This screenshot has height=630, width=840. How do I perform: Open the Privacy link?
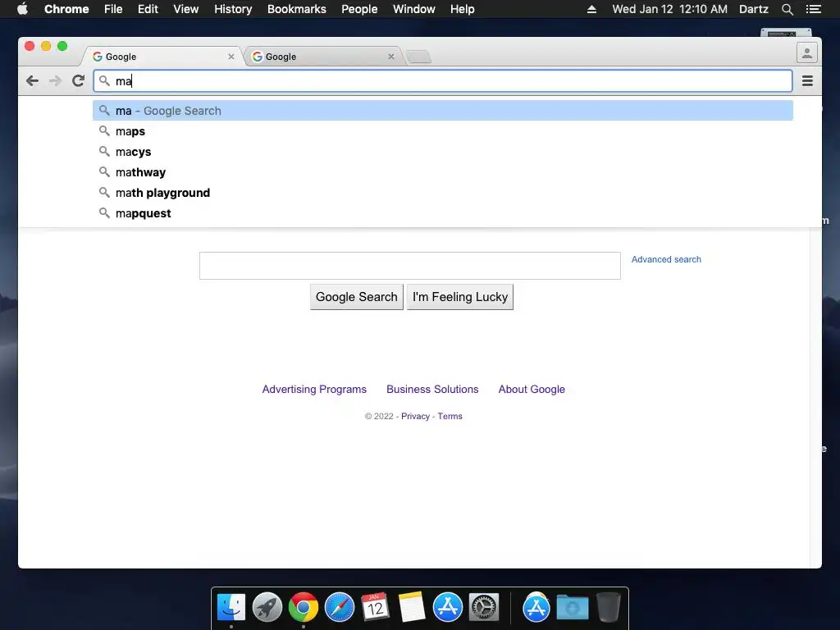(415, 416)
